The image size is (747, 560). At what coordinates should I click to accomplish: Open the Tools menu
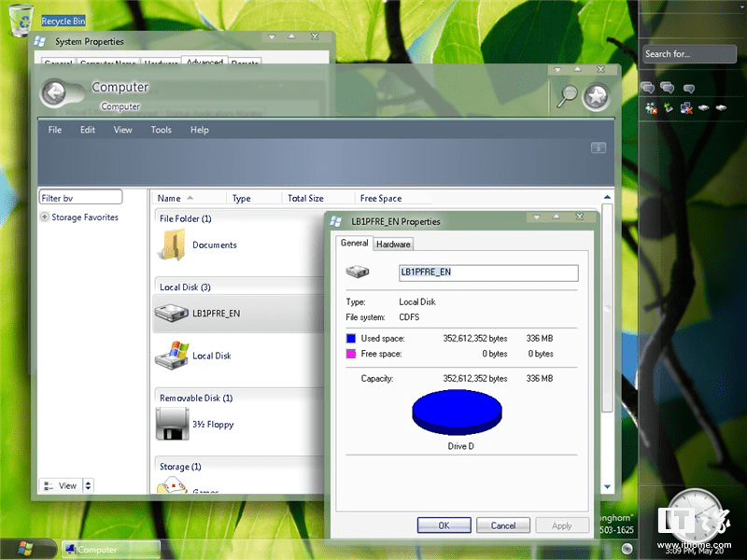pyautogui.click(x=161, y=130)
